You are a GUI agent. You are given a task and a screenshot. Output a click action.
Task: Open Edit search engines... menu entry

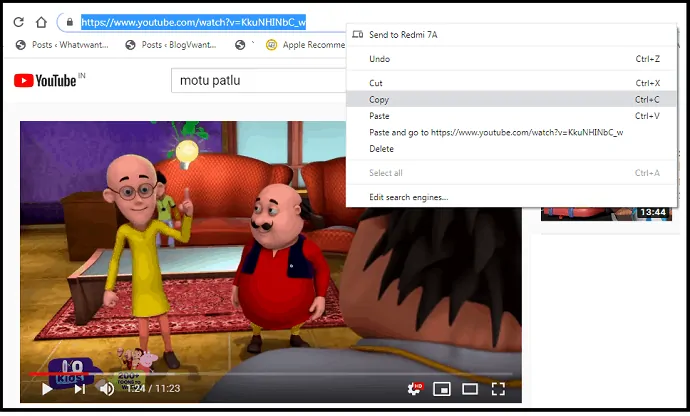511,197
